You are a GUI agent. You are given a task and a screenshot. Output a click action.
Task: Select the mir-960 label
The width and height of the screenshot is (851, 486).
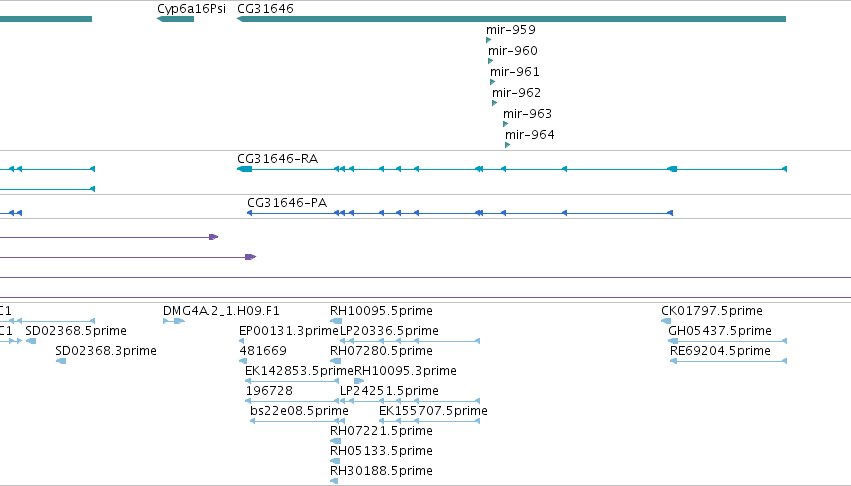pyautogui.click(x=513, y=51)
